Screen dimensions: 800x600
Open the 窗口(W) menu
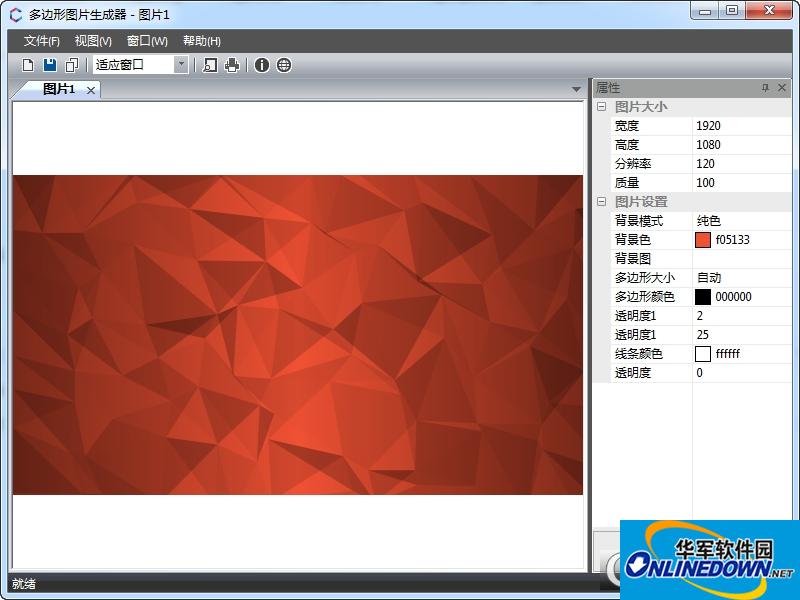(x=147, y=41)
